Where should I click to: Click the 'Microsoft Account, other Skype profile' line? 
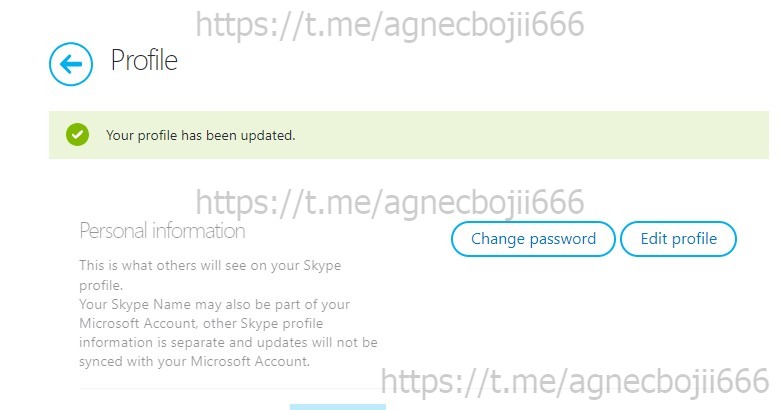pyautogui.click(x=215, y=323)
